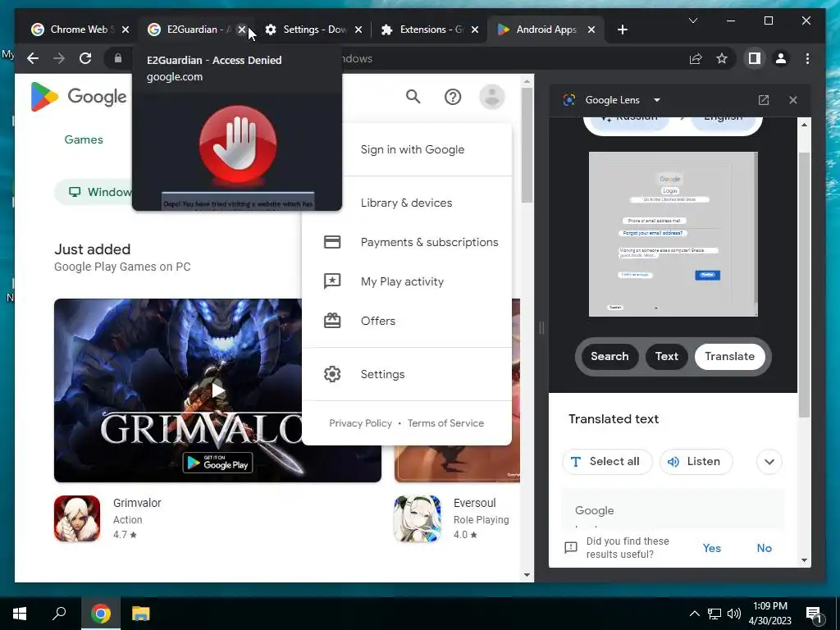
Task: Expand translated text options chevron
Action: (x=769, y=462)
